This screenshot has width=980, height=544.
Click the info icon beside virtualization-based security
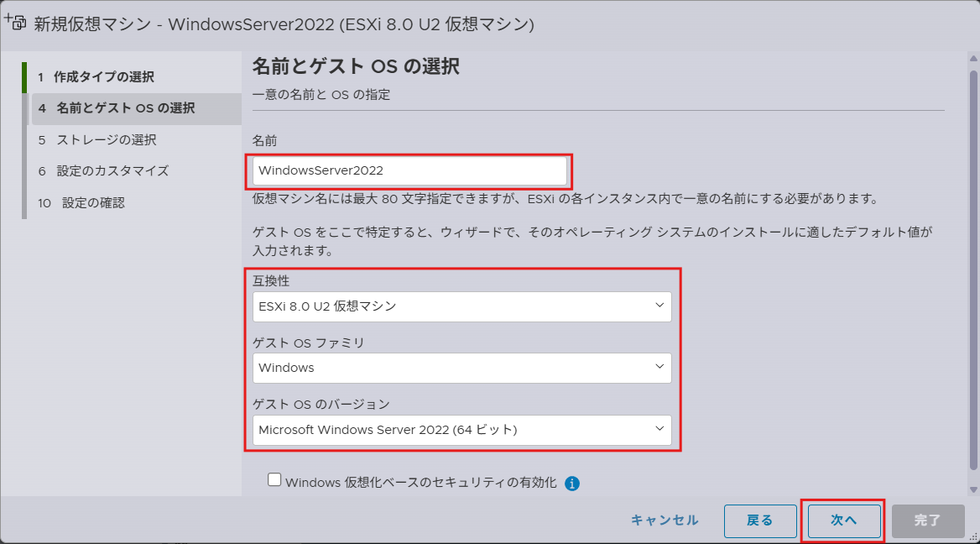(x=572, y=484)
